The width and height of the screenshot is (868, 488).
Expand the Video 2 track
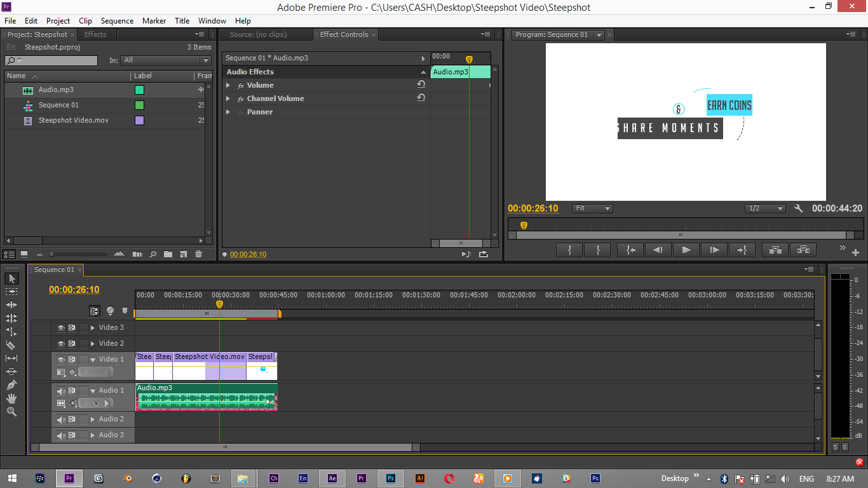coord(93,344)
